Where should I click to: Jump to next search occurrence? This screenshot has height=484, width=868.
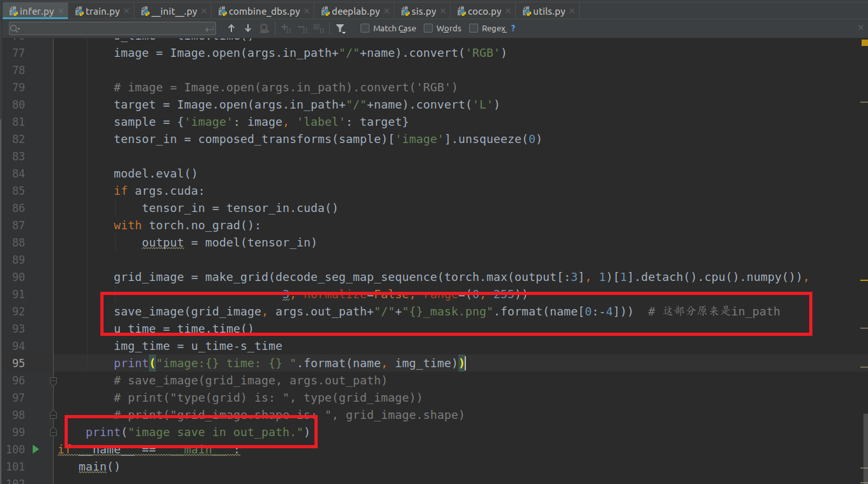tap(248, 29)
